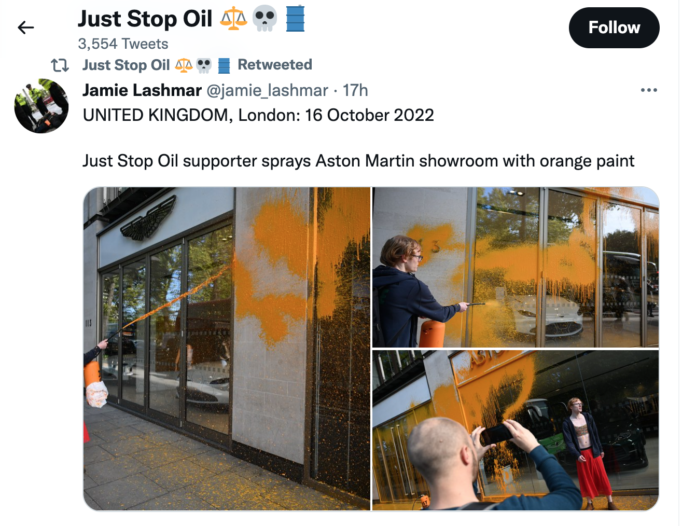Click the date line London 16 October
Viewport: 696px width, 526px height.
pos(258,115)
